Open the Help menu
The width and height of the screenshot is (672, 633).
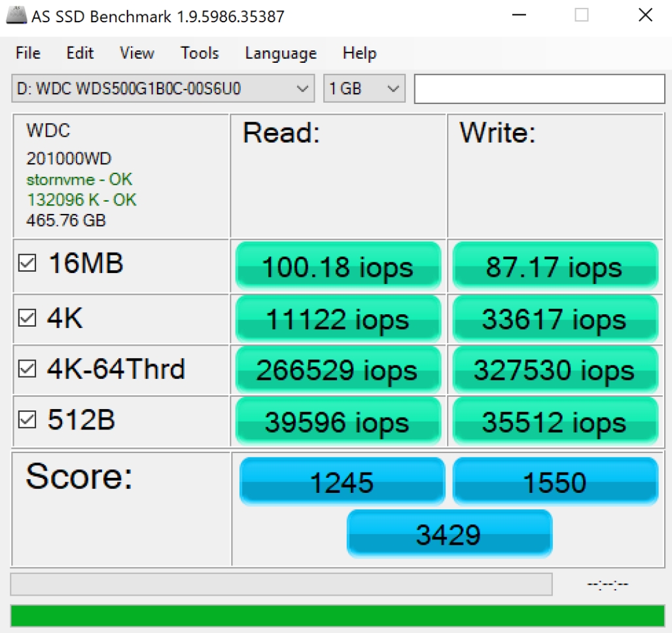click(x=359, y=53)
